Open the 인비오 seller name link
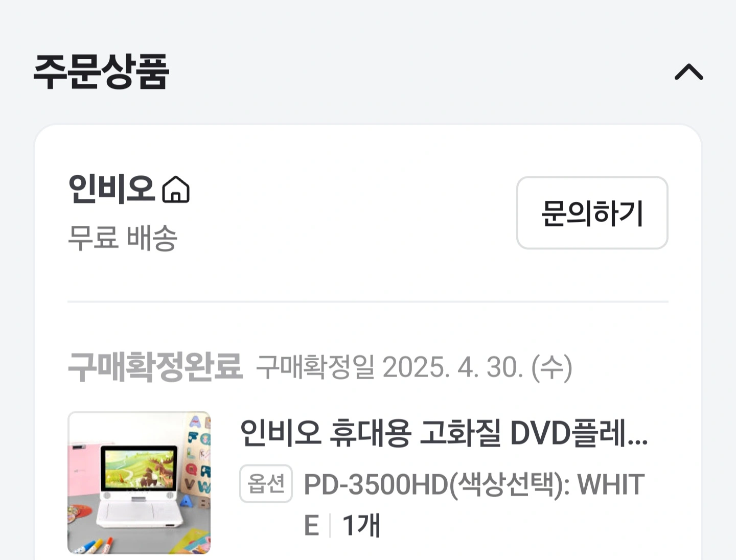This screenshot has width=736, height=560. 111,189
